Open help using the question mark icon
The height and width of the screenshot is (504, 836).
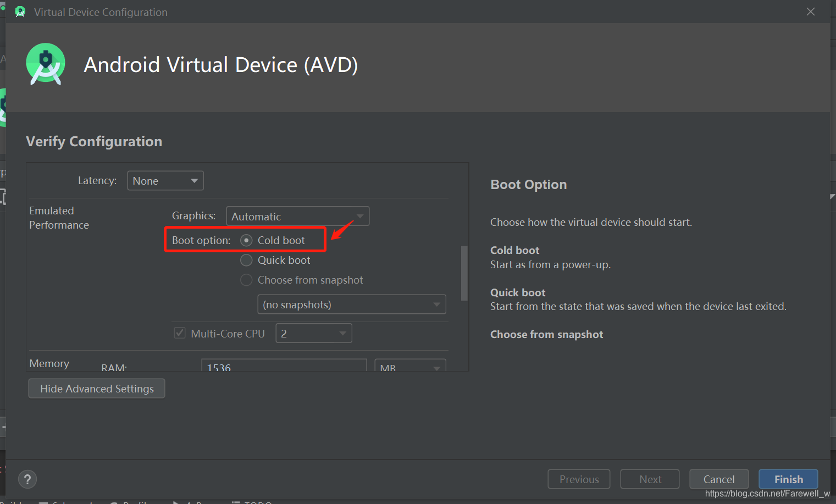pos(27,479)
